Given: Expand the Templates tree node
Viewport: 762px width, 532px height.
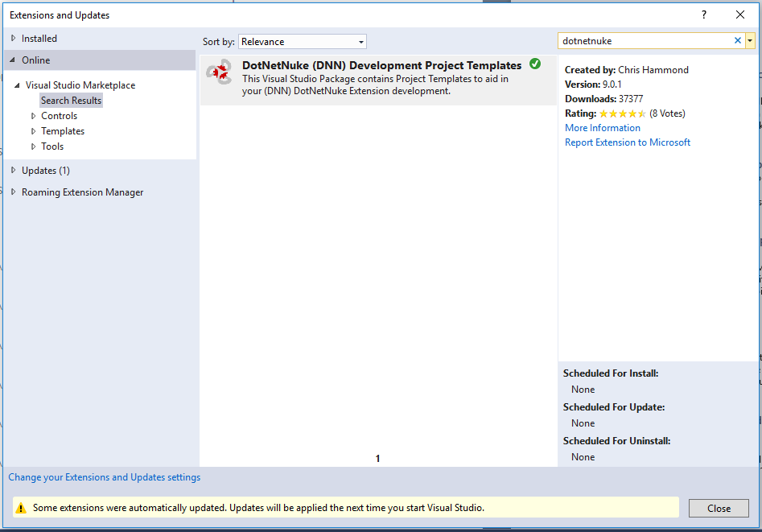Looking at the screenshot, I should 33,131.
